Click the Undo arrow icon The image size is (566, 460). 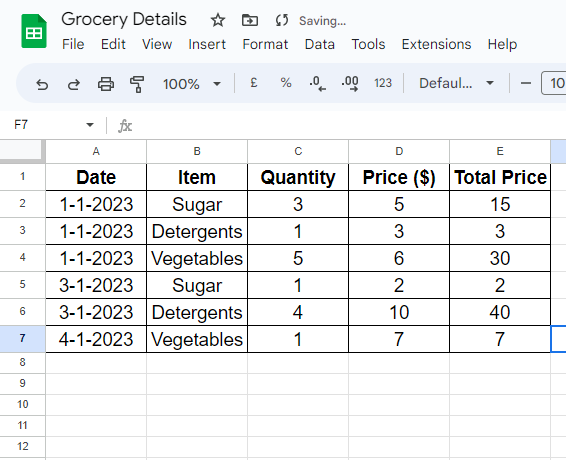pos(42,84)
